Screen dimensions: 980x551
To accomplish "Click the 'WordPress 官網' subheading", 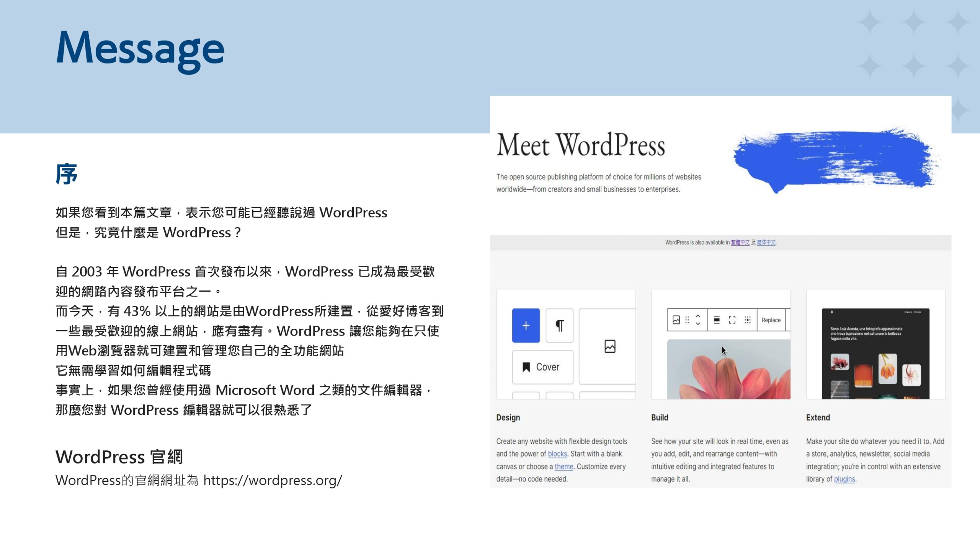I will click(119, 457).
